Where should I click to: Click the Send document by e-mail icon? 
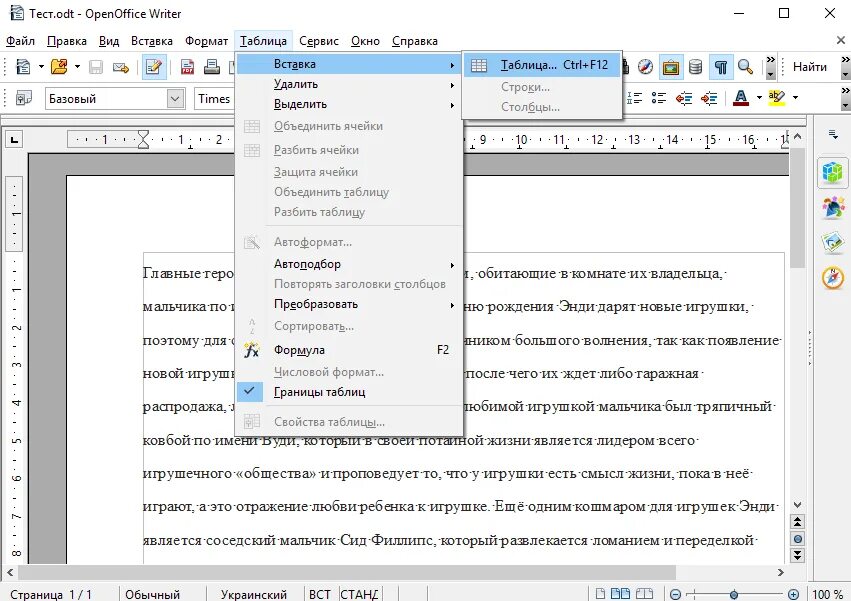pos(120,67)
